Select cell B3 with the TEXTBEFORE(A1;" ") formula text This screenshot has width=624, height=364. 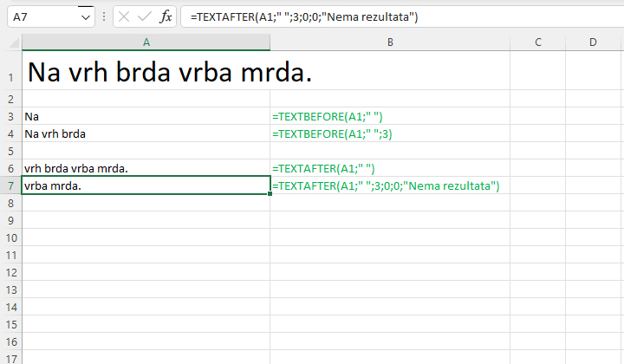click(x=390, y=116)
